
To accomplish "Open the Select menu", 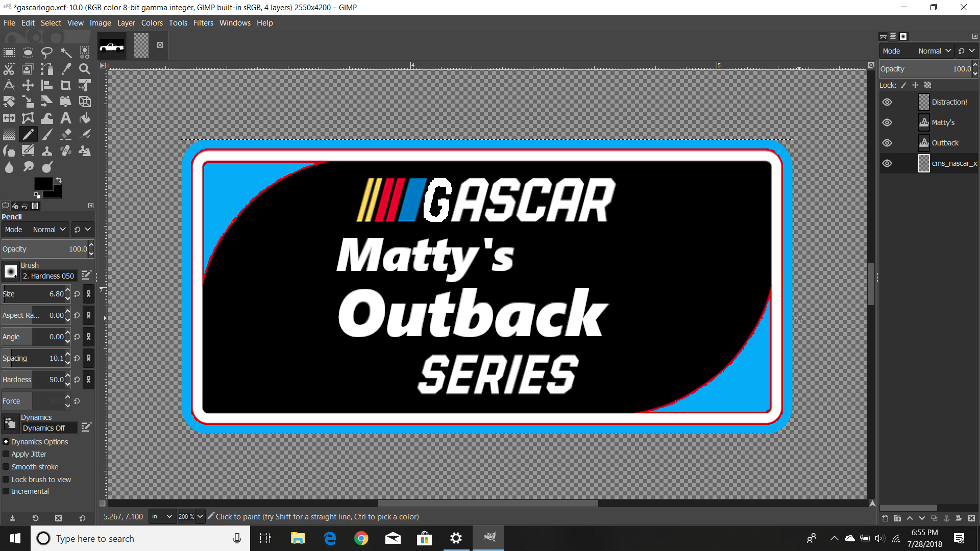I will (x=51, y=23).
